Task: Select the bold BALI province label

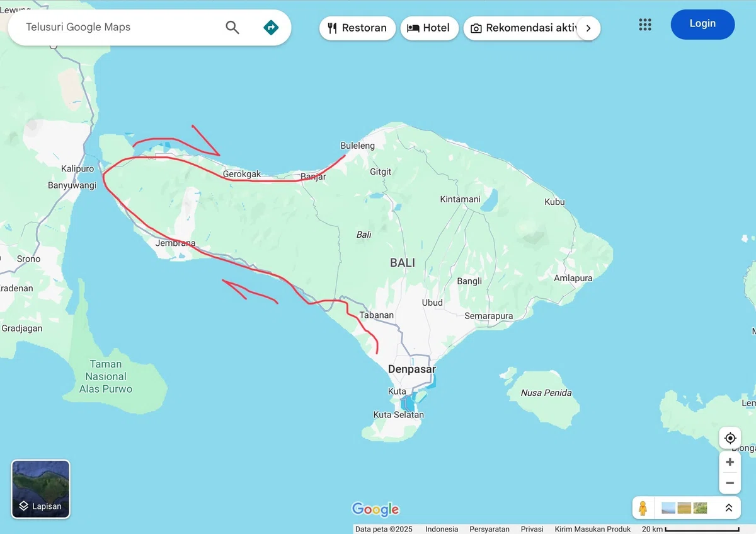Action: point(403,263)
